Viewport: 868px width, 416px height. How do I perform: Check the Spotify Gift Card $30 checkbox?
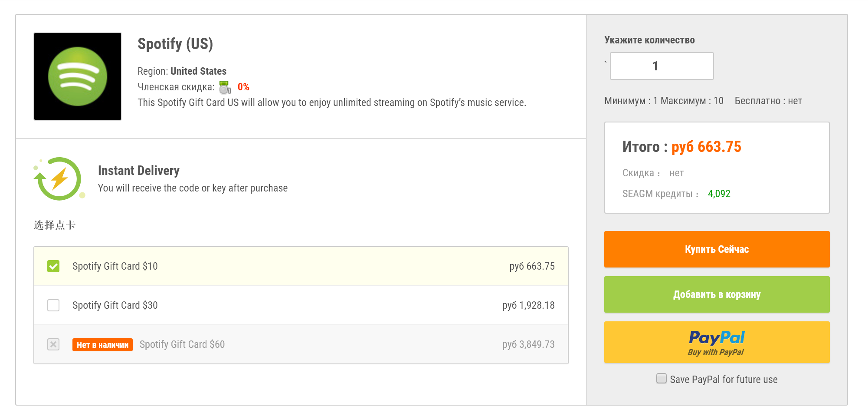[53, 305]
